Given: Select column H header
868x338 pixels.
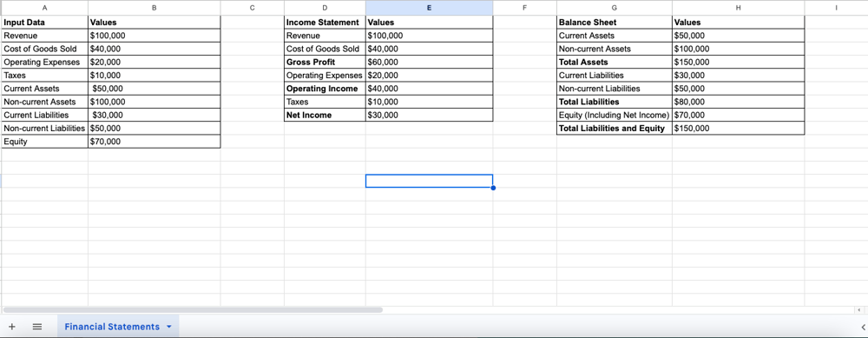Looking at the screenshot, I should 739,8.
